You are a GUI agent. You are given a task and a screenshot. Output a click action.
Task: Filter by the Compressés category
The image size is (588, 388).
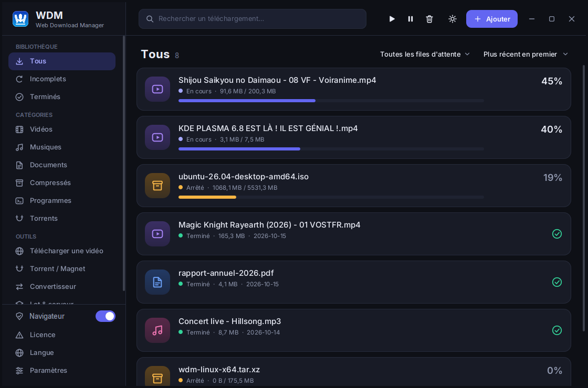click(x=62, y=183)
